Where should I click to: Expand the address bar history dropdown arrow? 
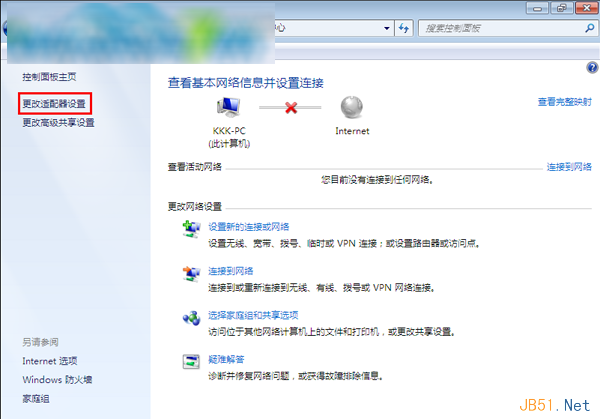point(385,30)
